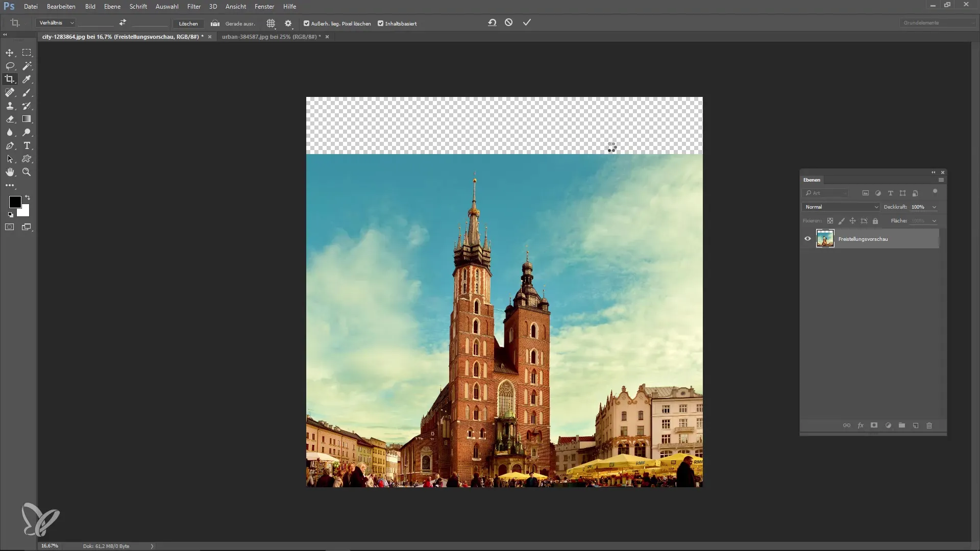The width and height of the screenshot is (980, 551).
Task: Reset the crop box
Action: coord(492,22)
